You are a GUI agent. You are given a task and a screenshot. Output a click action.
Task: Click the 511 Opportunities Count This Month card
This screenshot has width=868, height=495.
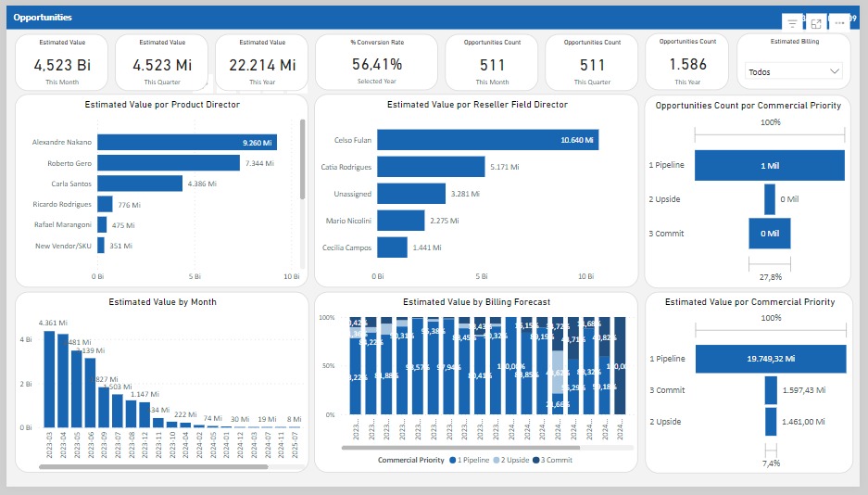[492, 62]
